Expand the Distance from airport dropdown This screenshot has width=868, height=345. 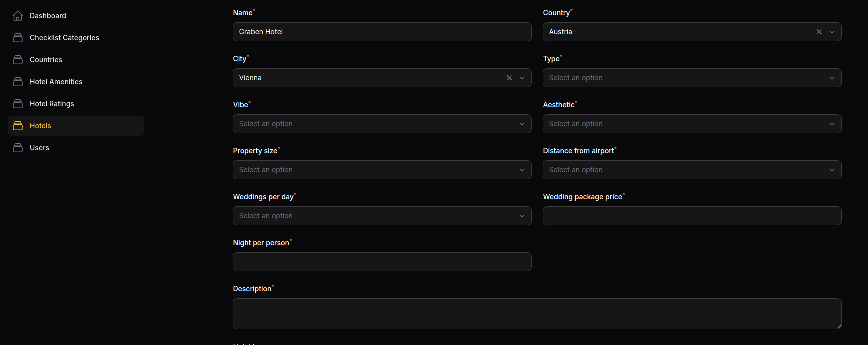(x=692, y=170)
